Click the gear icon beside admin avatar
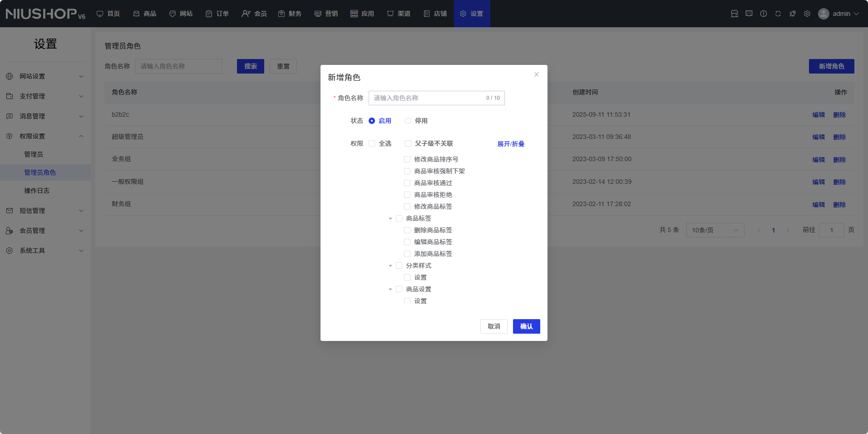This screenshot has height=434, width=868. (807, 14)
